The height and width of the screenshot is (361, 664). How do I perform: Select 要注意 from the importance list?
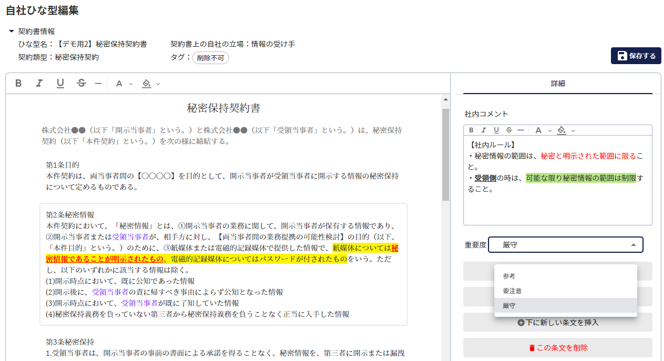(565, 291)
